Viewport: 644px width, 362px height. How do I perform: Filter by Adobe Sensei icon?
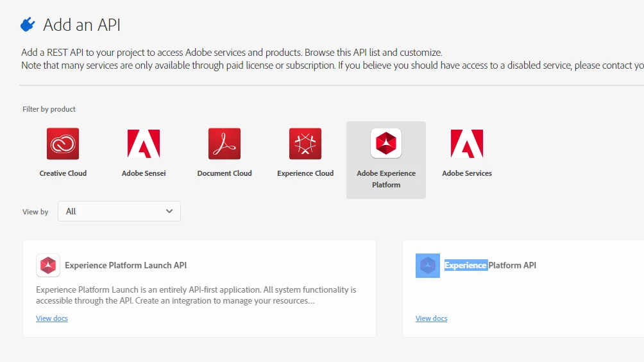click(144, 144)
